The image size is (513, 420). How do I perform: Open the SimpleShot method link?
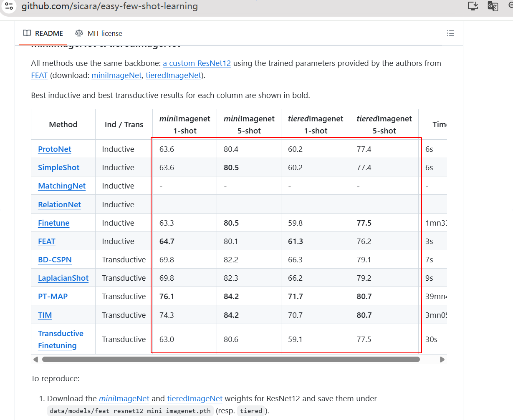coord(59,168)
